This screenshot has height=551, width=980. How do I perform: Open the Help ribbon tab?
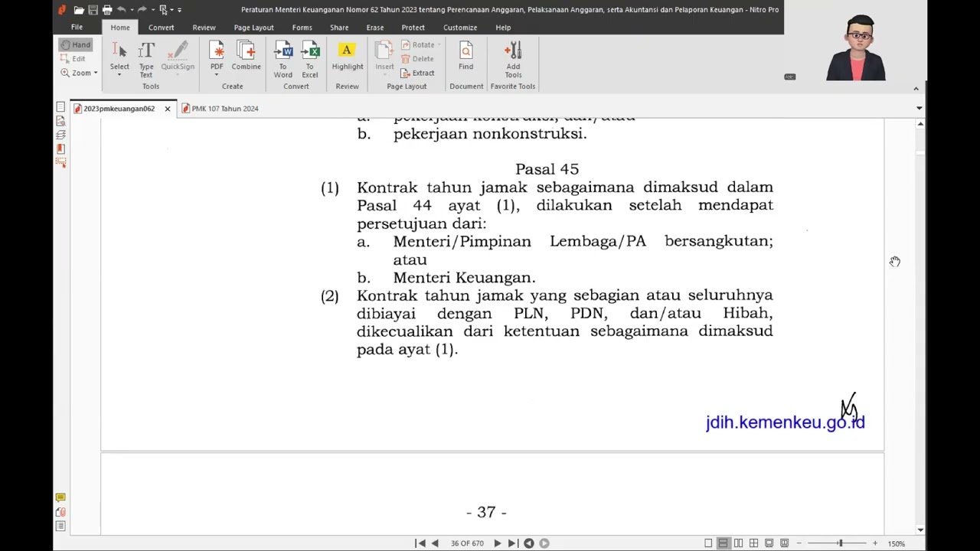[503, 28]
